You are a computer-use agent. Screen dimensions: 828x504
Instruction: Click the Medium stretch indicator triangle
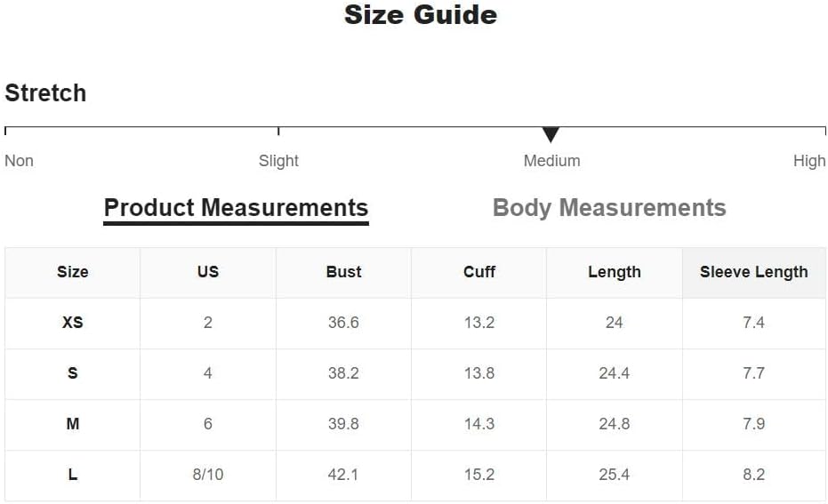tap(551, 134)
